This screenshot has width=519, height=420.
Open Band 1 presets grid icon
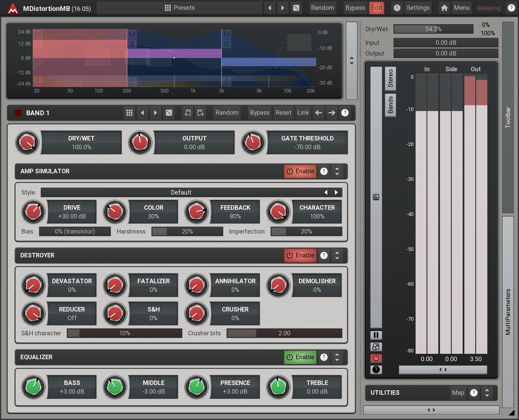click(x=129, y=113)
